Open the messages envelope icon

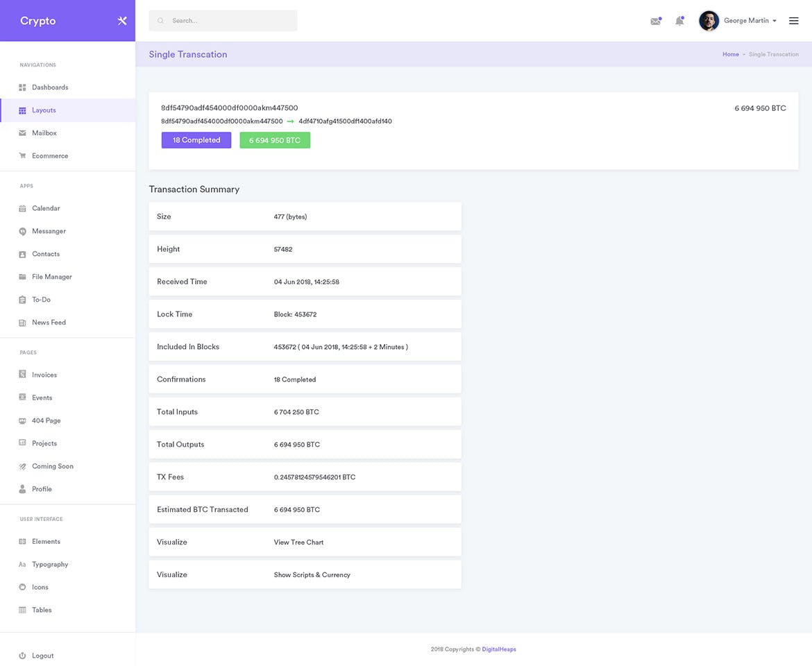655,21
